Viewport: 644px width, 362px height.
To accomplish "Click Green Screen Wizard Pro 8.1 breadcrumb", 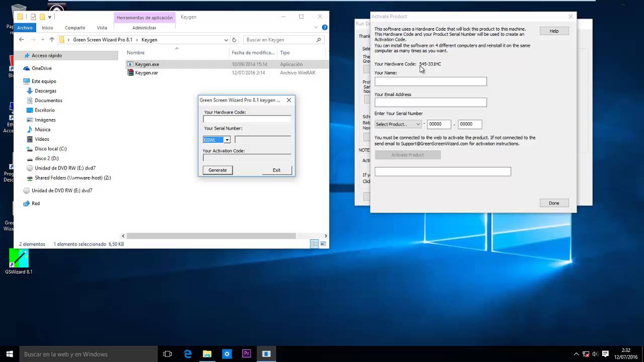I will (x=103, y=40).
